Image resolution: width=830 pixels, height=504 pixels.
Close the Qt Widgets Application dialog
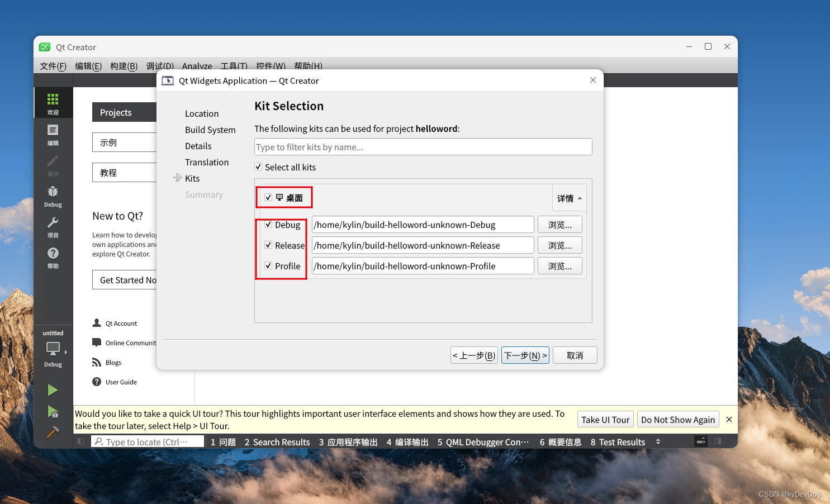pyautogui.click(x=593, y=80)
